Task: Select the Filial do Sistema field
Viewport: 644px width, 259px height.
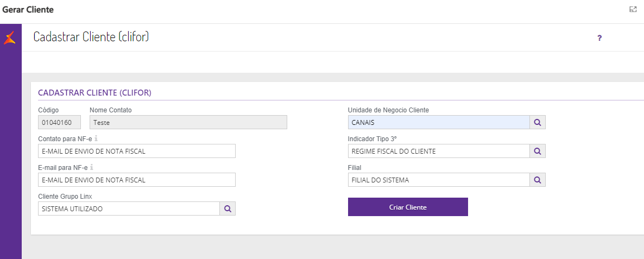Action: tap(439, 180)
